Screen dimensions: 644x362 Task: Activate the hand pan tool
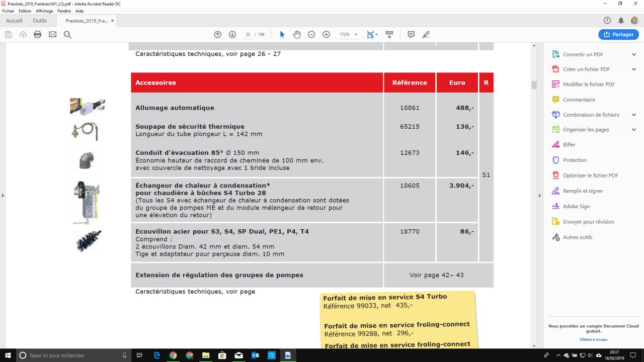(297, 35)
